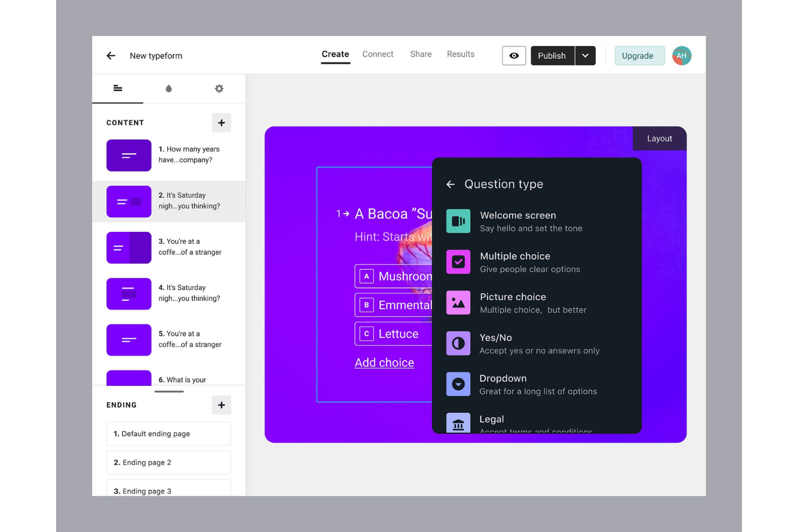Image resolution: width=798 pixels, height=532 pixels.
Task: Click the New typeform title
Action: (156, 56)
